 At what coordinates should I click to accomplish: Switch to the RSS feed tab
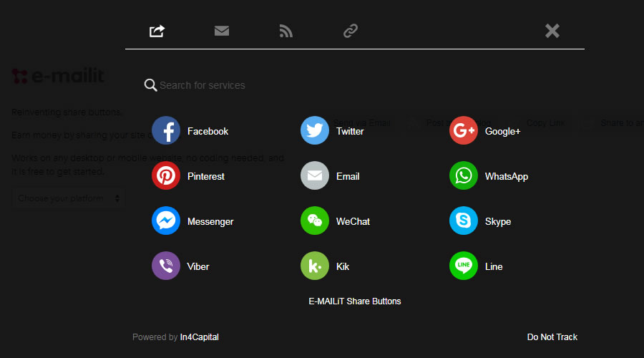[x=286, y=31]
